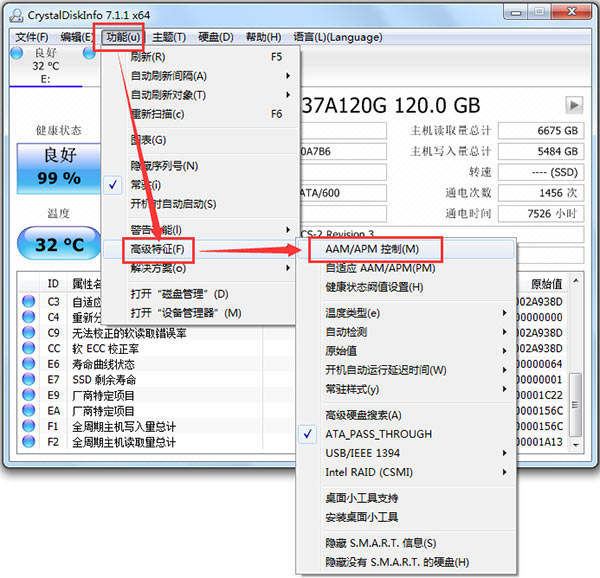Expand the USB/IEEE 1394 submenu
The width and height of the screenshot is (600, 578).
406,453
